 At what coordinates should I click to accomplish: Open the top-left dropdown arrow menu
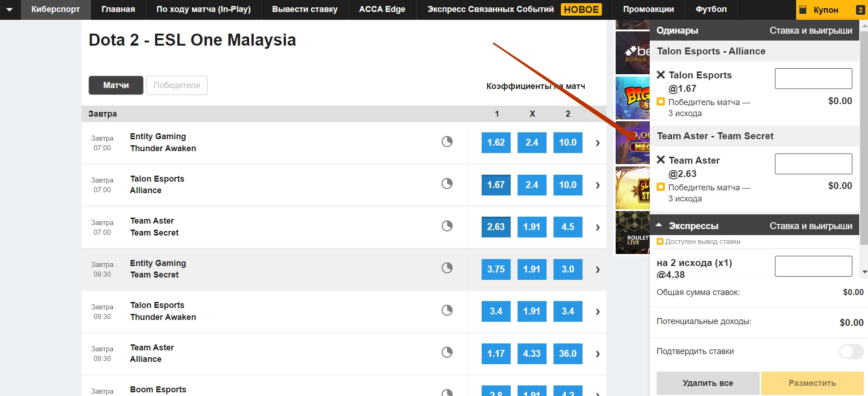point(10,10)
